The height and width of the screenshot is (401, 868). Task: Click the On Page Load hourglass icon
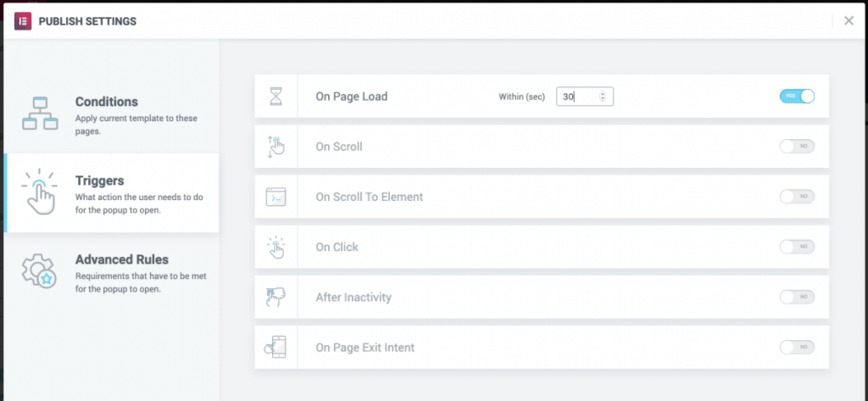tap(275, 97)
